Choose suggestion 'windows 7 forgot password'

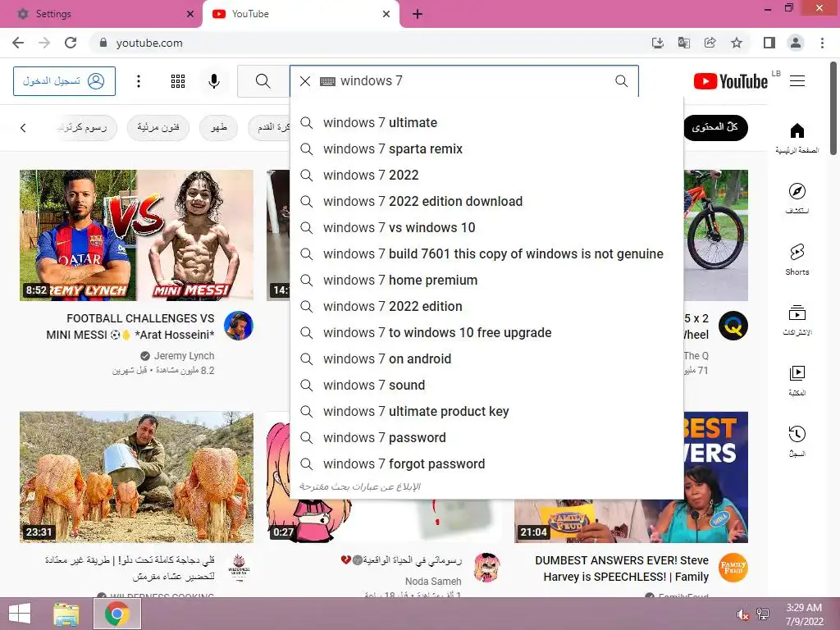[486, 464]
